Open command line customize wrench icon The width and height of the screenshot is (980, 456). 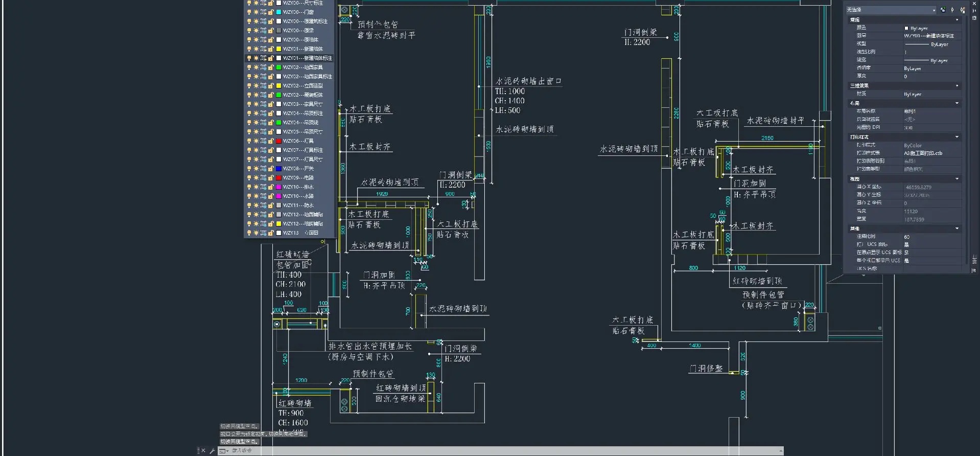[x=212, y=451]
